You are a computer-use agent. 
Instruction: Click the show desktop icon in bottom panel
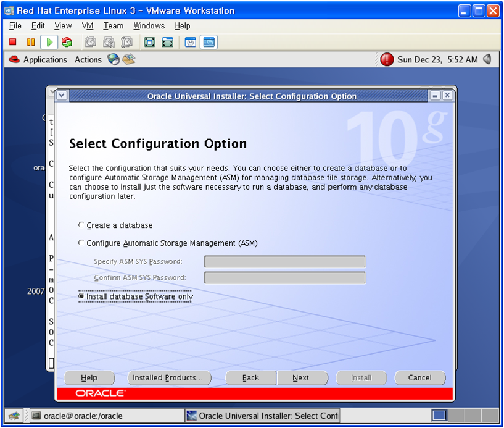tap(14, 416)
